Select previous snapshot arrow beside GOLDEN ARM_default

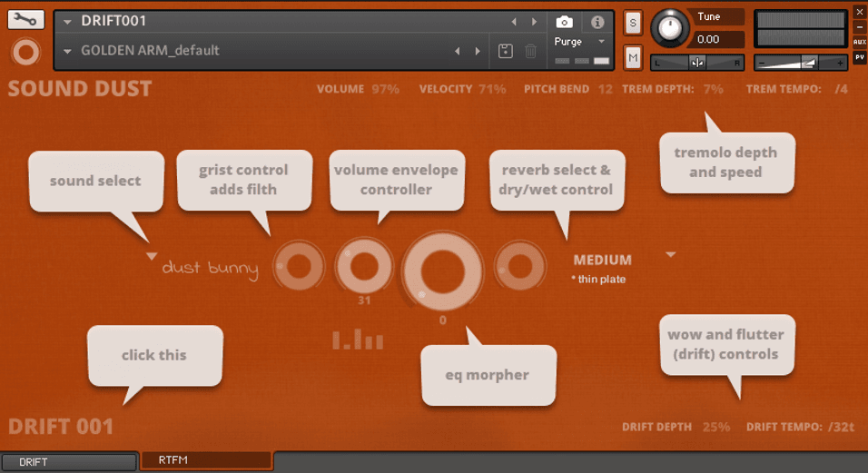(458, 51)
